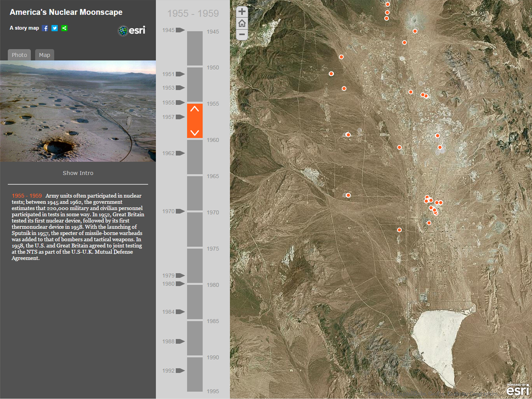Image resolution: width=532 pixels, height=399 pixels.
Task: Switch to the Map tab
Action: (x=44, y=55)
